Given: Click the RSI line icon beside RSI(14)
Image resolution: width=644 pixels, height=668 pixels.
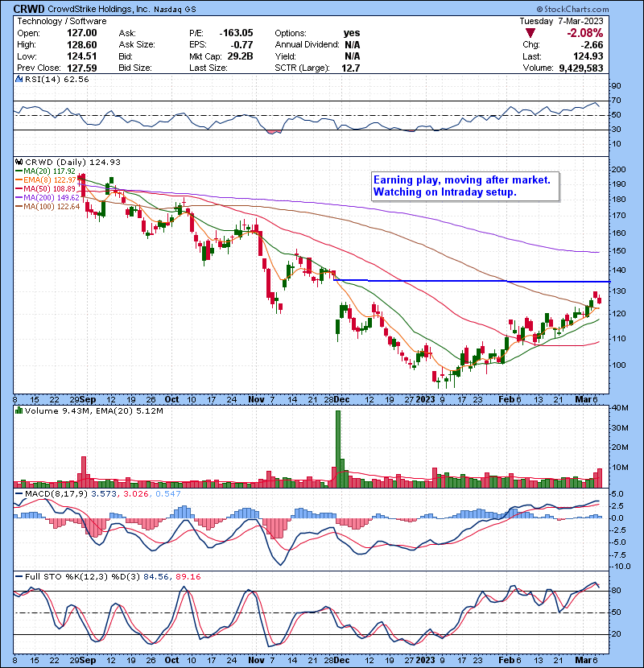Looking at the screenshot, I should point(19,79).
